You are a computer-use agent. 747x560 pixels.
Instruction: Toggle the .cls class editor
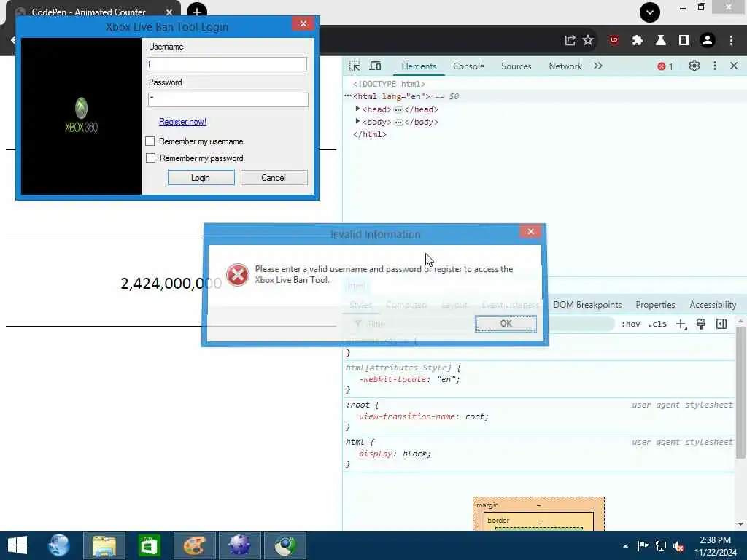pyautogui.click(x=657, y=324)
